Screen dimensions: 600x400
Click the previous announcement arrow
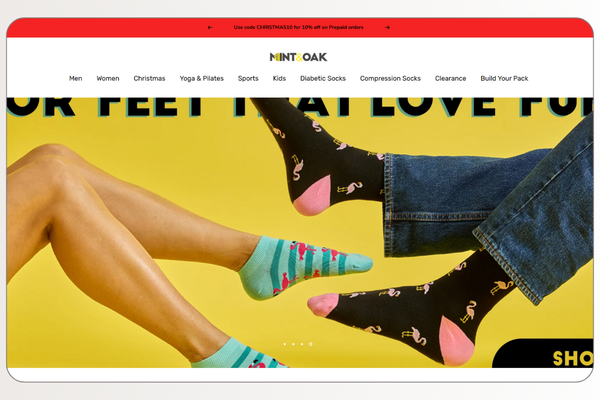pyautogui.click(x=210, y=28)
